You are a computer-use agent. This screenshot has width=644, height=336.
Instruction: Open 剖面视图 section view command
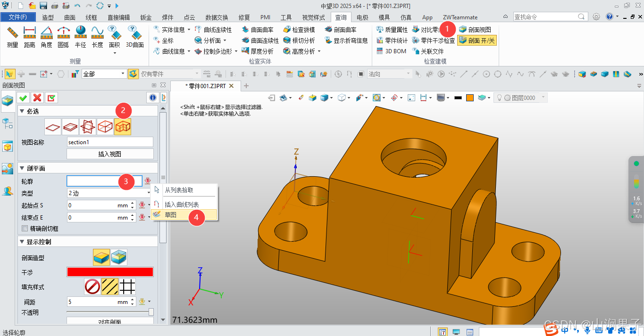475,30
